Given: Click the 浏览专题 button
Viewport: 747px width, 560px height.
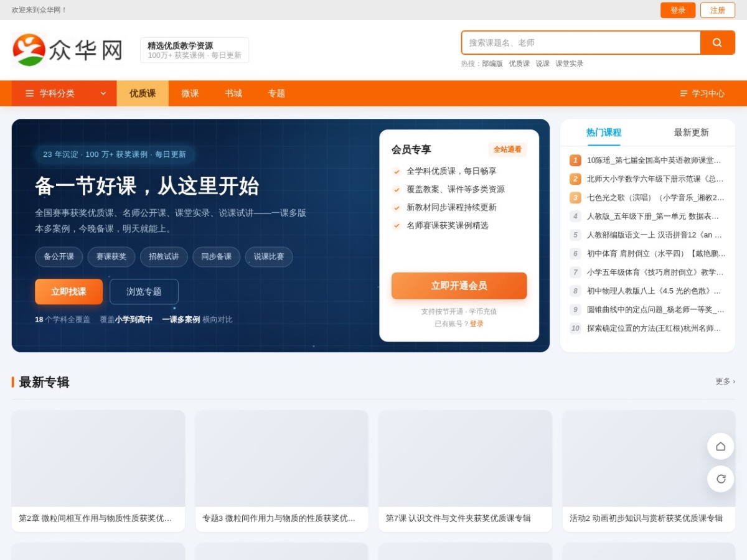Looking at the screenshot, I should pyautogui.click(x=144, y=292).
